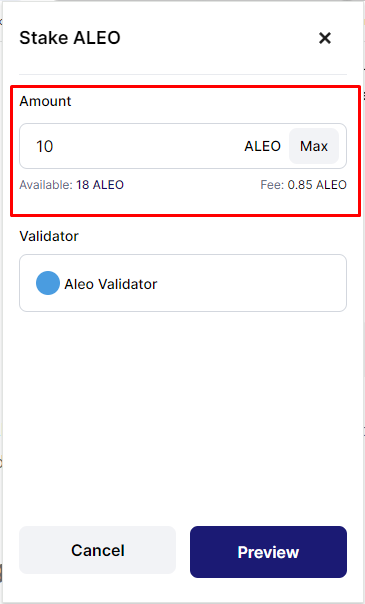Click the Amount section label
This screenshot has width=365, height=604.
pyautogui.click(x=45, y=101)
